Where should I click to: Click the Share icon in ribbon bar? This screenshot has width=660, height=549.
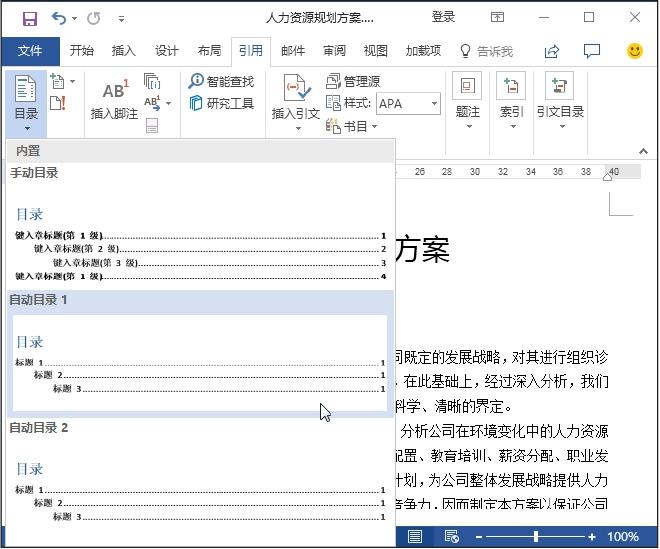click(x=551, y=51)
